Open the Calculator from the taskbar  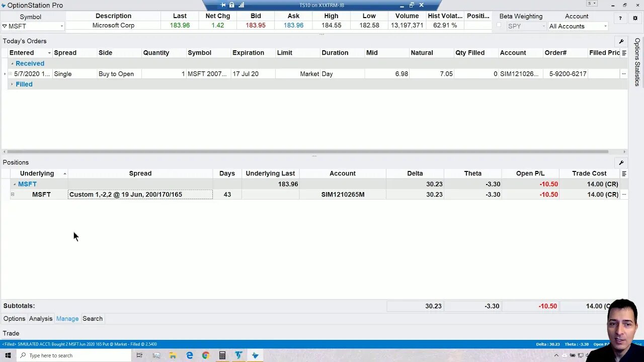[x=222, y=355]
